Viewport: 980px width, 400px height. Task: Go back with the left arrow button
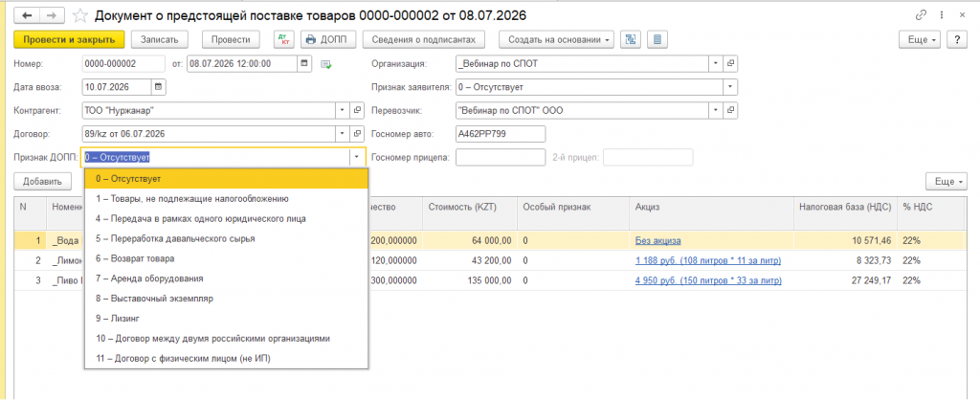pyautogui.click(x=27, y=15)
